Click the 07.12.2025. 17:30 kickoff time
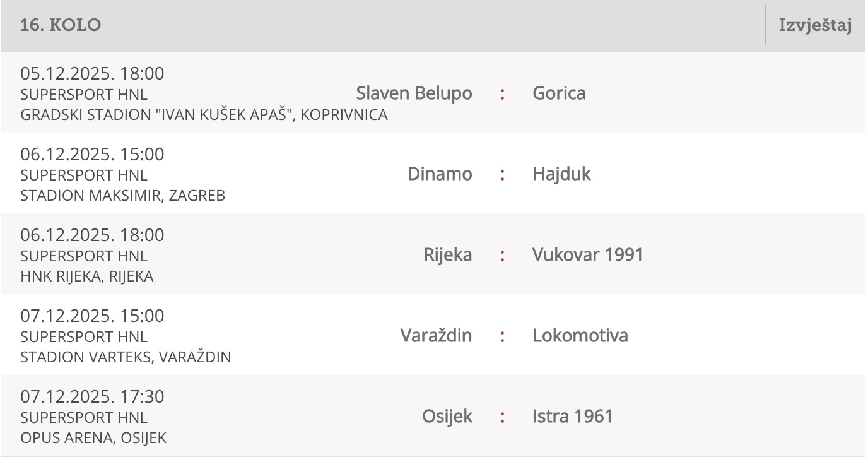868x457 pixels. (92, 397)
